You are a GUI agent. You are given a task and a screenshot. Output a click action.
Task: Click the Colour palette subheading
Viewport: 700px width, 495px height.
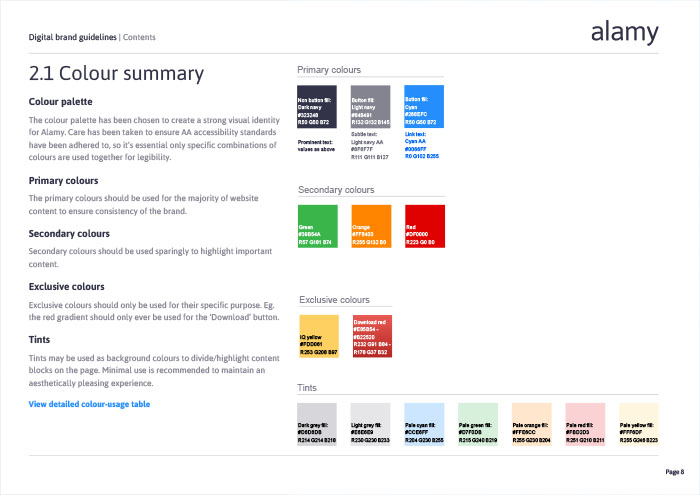point(61,102)
